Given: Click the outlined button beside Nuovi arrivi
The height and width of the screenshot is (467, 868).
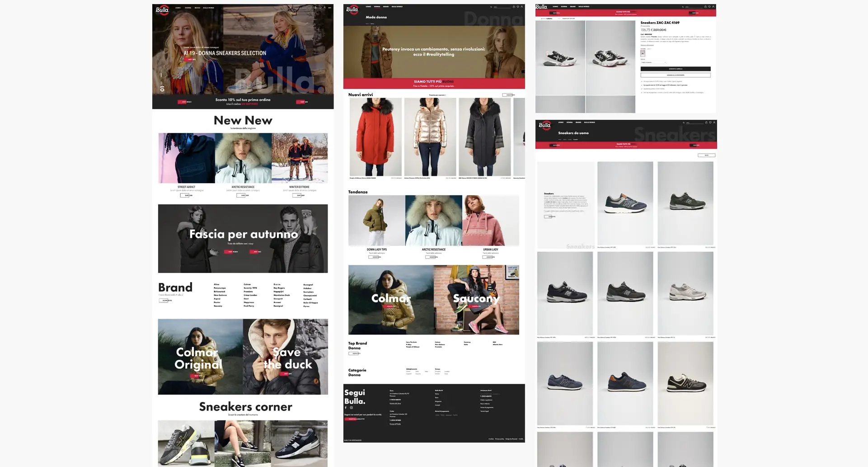Looking at the screenshot, I should [509, 95].
